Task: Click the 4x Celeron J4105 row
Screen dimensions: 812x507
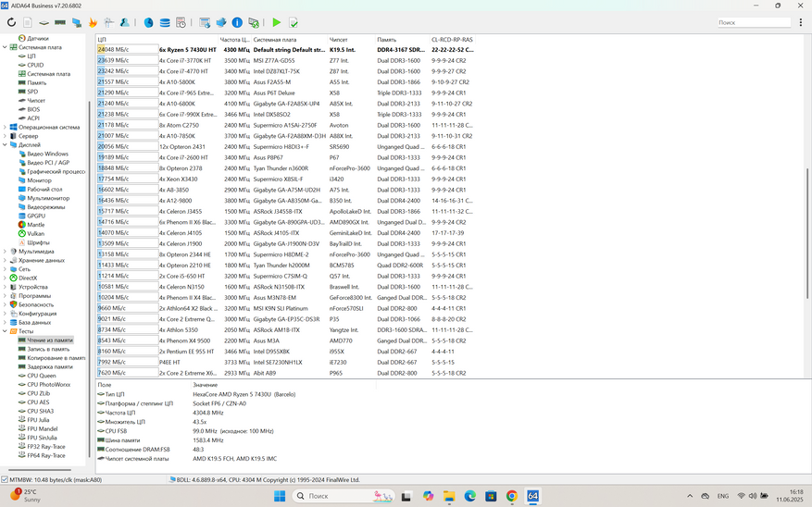Action: (285, 233)
